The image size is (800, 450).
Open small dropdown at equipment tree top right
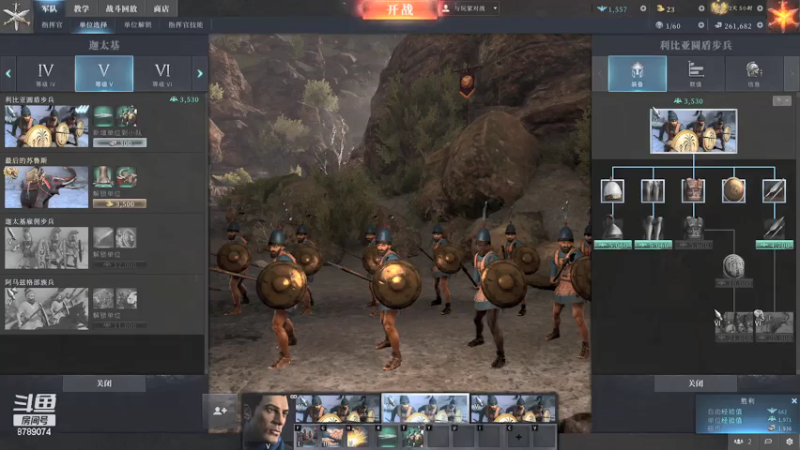click(782, 101)
